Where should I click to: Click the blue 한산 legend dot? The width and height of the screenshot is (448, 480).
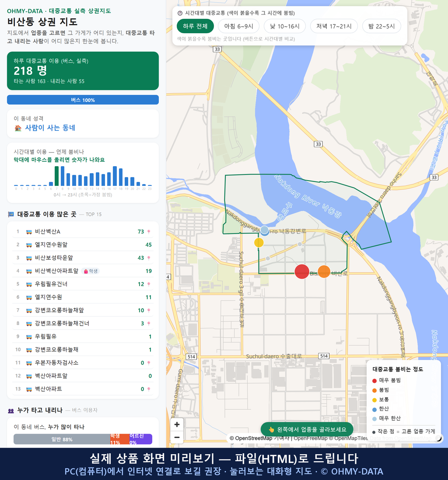[x=374, y=409]
